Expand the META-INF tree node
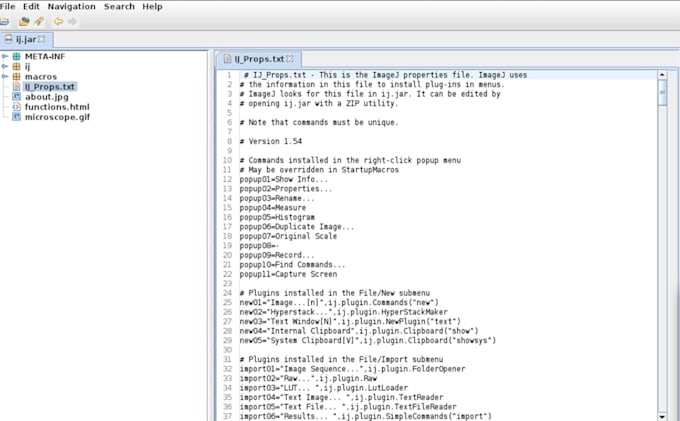 coord(5,56)
